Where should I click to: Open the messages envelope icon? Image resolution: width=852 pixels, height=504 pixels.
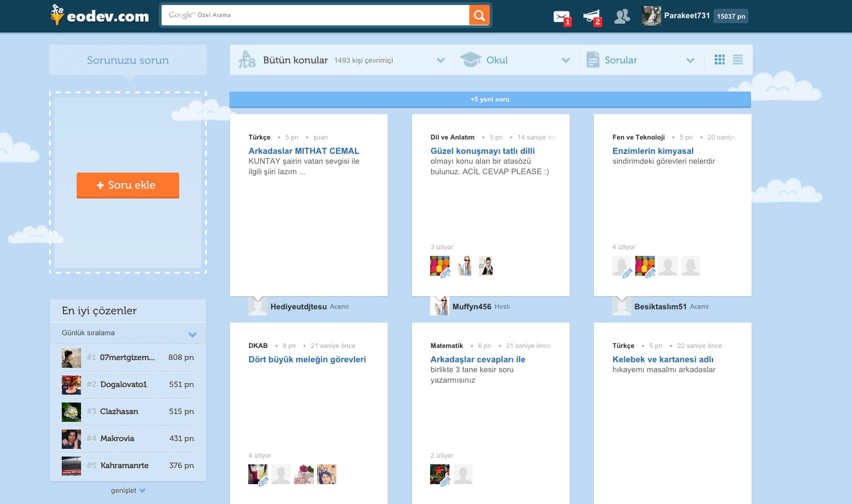(x=561, y=17)
